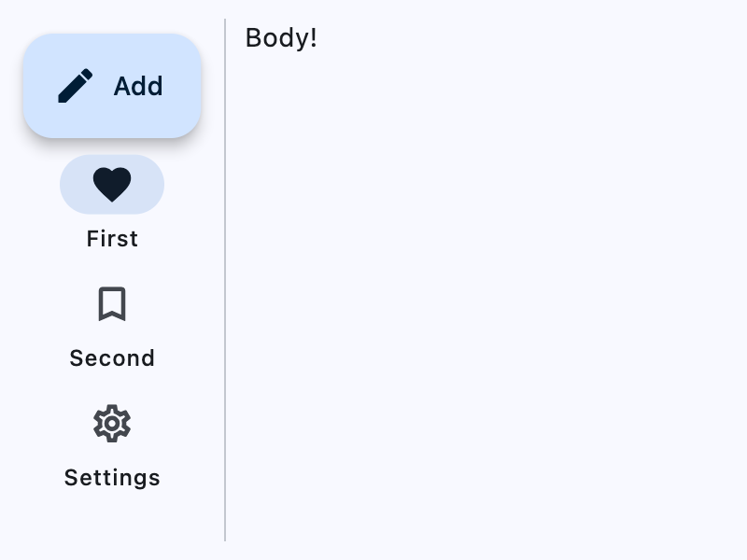Choose the Settings navigation destination
Screen dimensions: 747x560
tap(112, 448)
